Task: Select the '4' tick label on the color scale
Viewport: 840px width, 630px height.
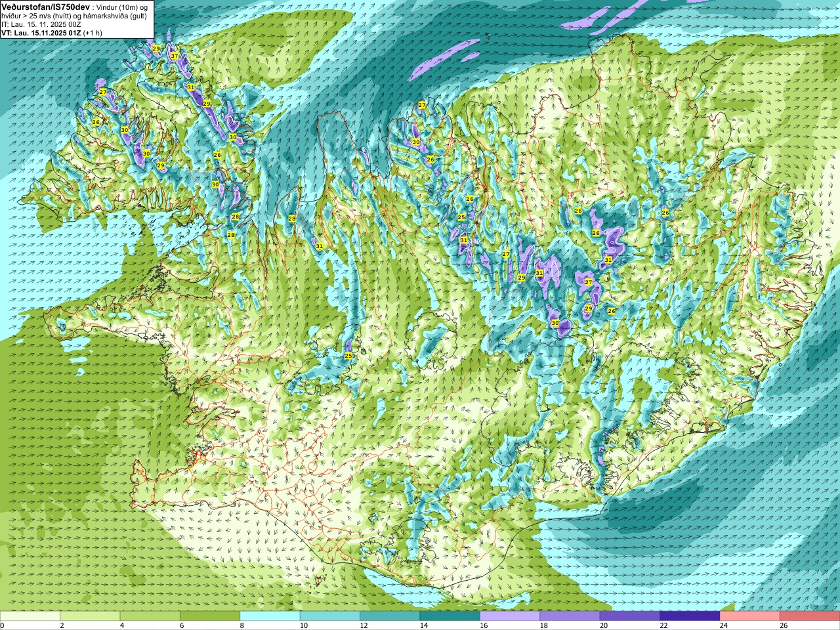Action: click(x=121, y=625)
